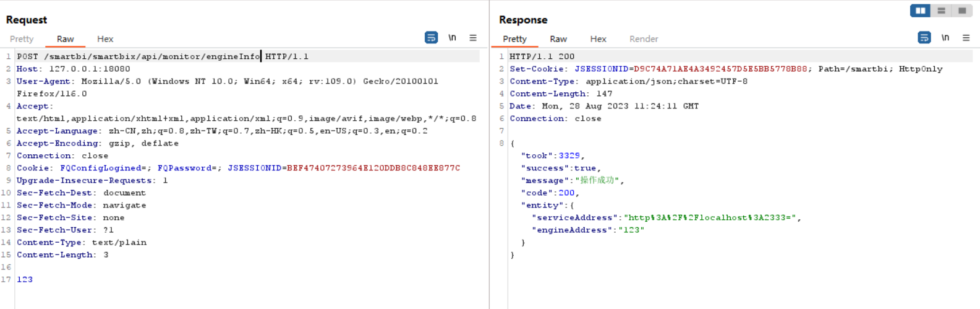Switch Request view to Hex tab
Screen dimensions: 980x309
(x=105, y=39)
